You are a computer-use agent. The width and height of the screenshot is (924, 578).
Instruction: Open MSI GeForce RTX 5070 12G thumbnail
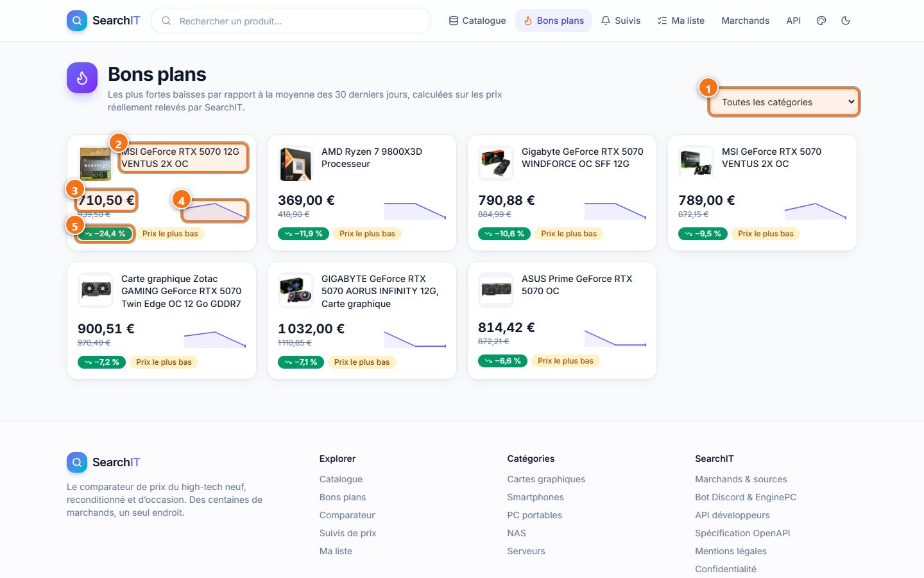click(x=95, y=163)
